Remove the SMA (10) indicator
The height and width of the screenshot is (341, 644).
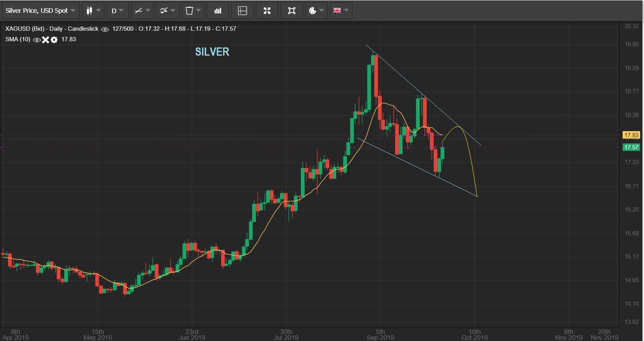click(46, 40)
